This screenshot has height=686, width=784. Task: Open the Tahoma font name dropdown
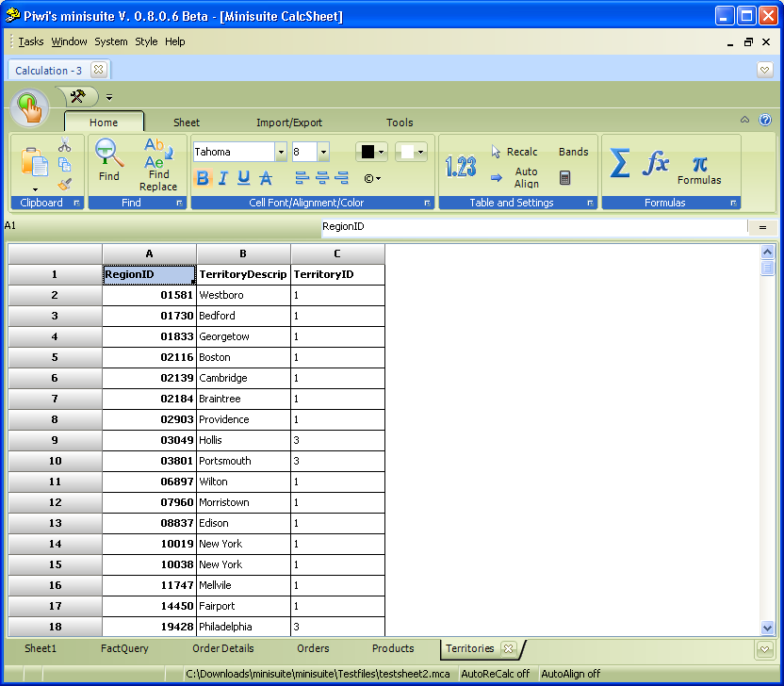[281, 152]
